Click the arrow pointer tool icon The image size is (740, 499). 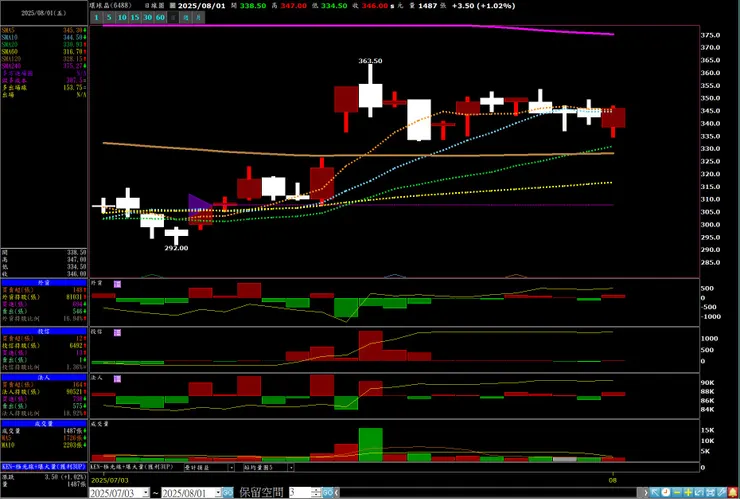(x=655, y=493)
